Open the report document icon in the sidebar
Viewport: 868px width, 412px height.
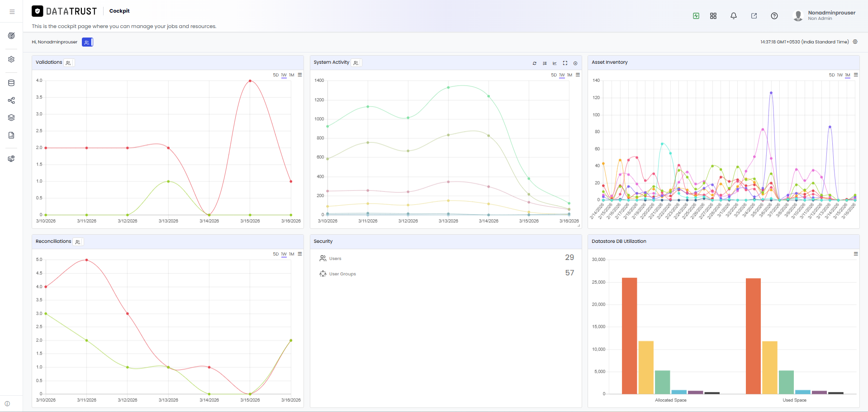(11, 135)
